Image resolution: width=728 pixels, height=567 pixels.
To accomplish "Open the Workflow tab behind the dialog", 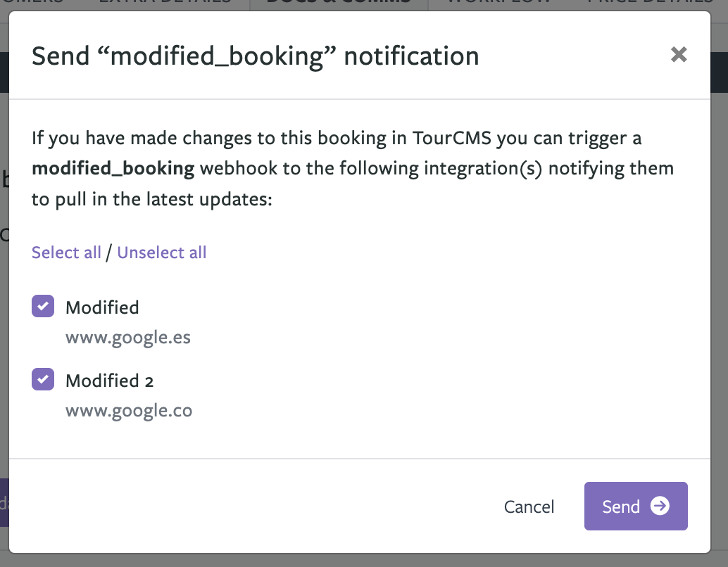I will click(499, 2).
